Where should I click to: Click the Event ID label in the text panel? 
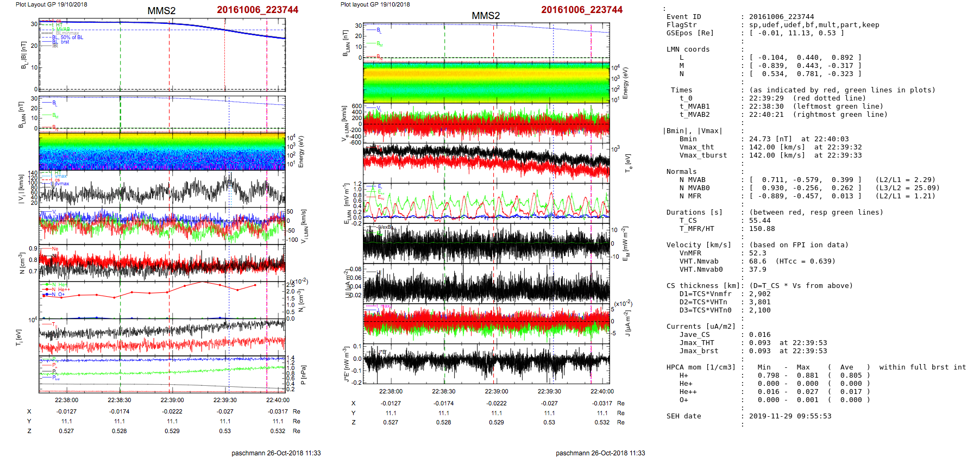[x=683, y=17]
